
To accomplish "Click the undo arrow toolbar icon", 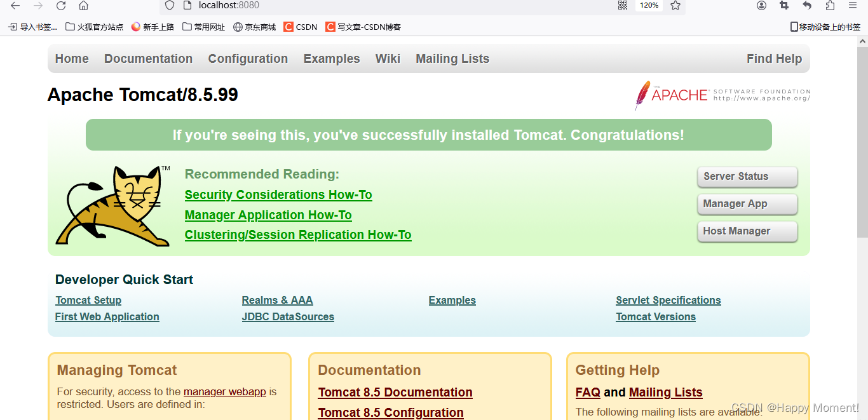I will (x=807, y=5).
